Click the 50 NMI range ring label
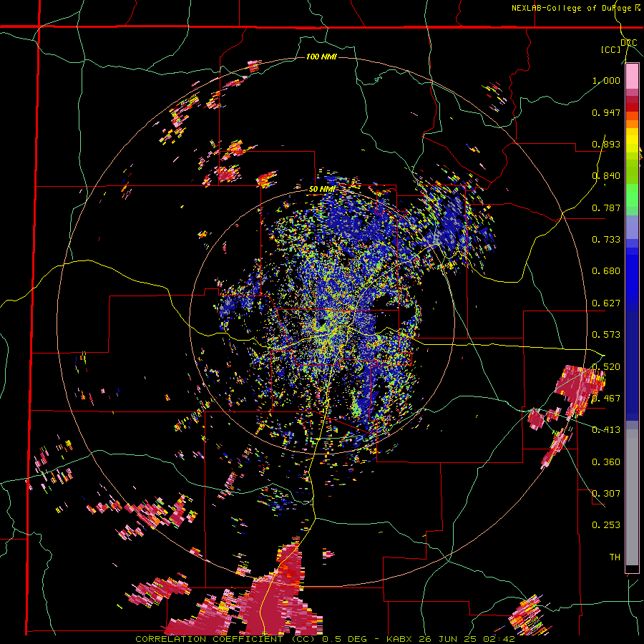 point(322,190)
